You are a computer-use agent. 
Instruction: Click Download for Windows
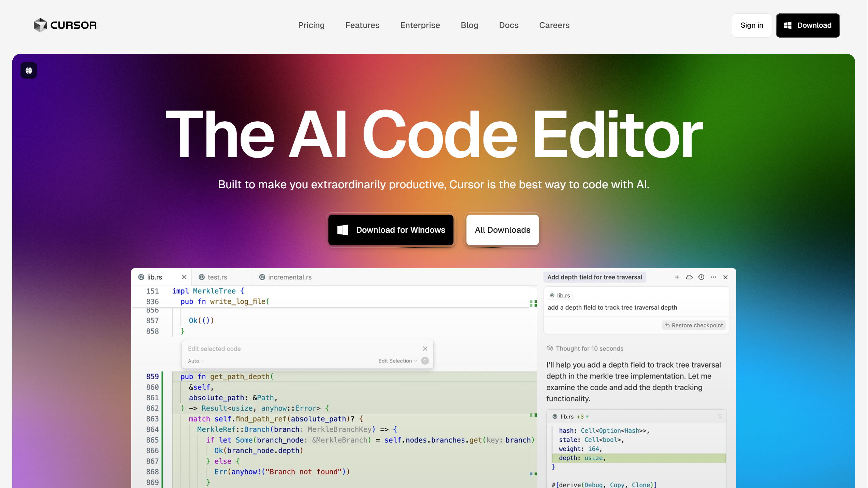click(x=391, y=230)
